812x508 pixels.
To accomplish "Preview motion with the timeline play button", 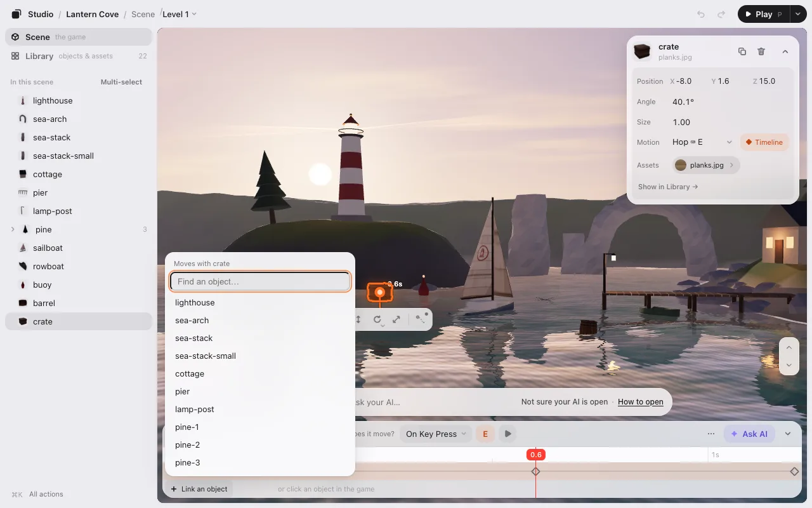I will point(507,434).
